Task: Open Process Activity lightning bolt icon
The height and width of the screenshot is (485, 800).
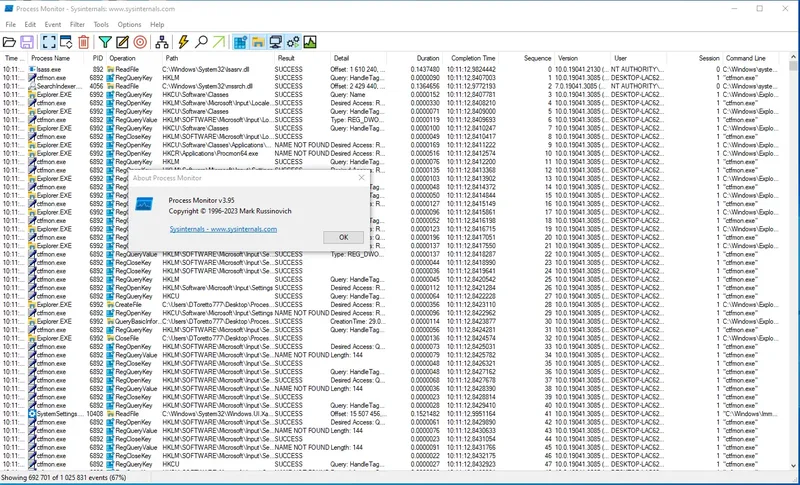Action: coord(184,42)
